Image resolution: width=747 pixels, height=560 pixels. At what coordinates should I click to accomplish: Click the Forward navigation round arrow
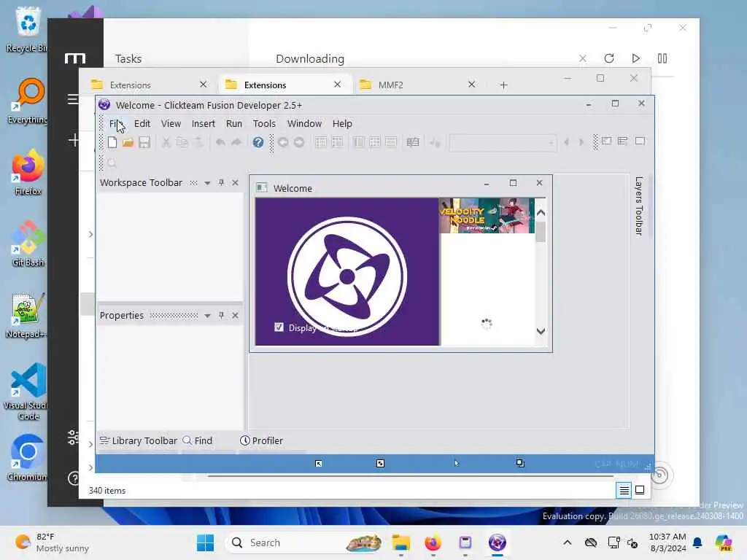299,142
